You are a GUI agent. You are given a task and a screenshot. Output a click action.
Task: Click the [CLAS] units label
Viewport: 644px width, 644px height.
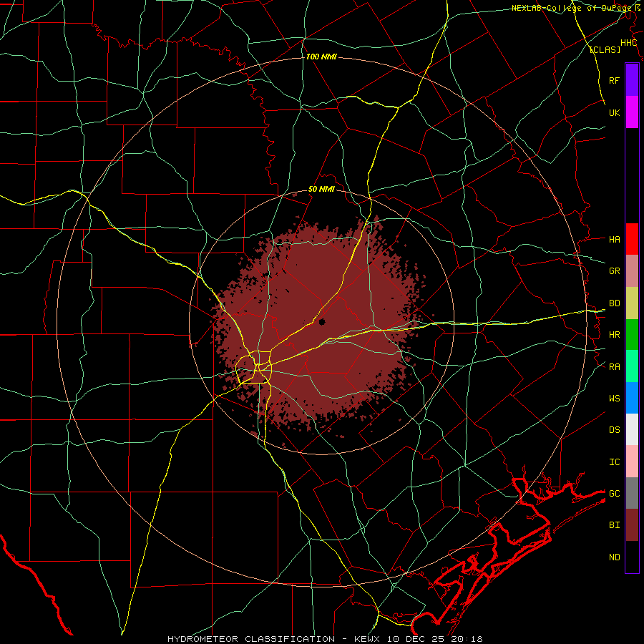pyautogui.click(x=605, y=50)
